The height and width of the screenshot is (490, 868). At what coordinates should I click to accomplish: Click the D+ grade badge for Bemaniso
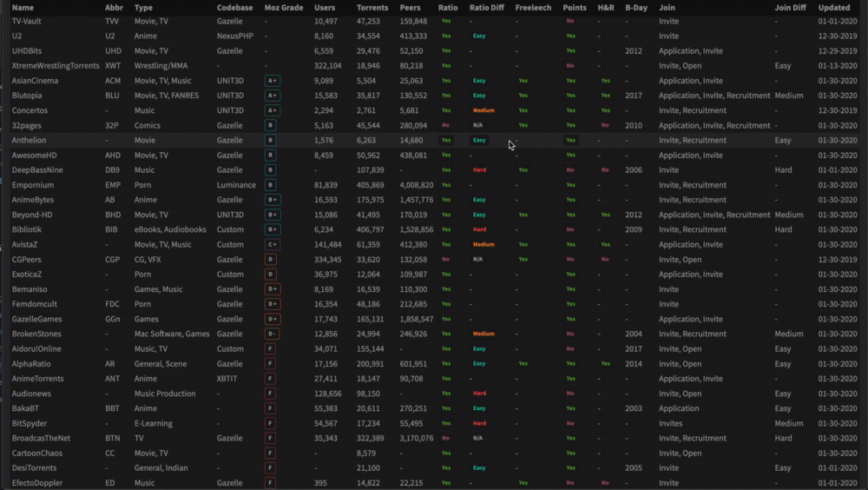click(x=272, y=289)
